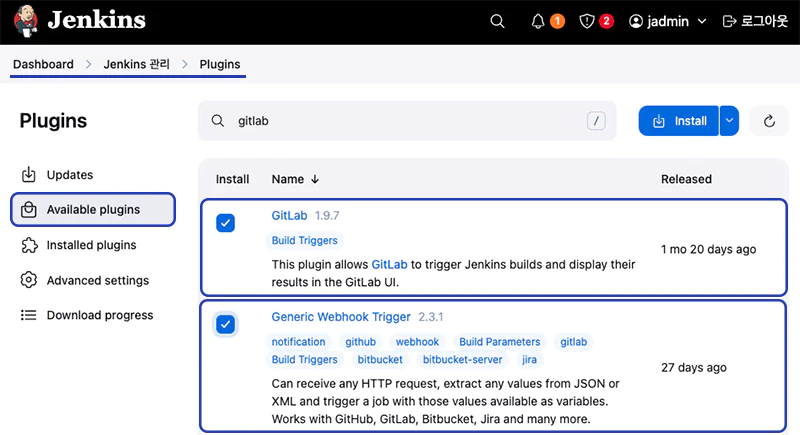Click the Plugins page heading

(53, 121)
